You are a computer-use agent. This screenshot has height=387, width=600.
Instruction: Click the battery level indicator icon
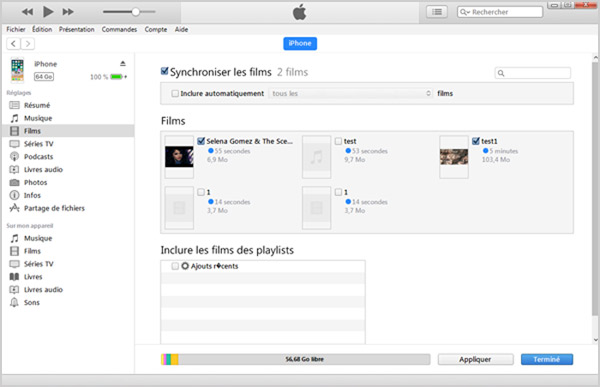coord(116,77)
